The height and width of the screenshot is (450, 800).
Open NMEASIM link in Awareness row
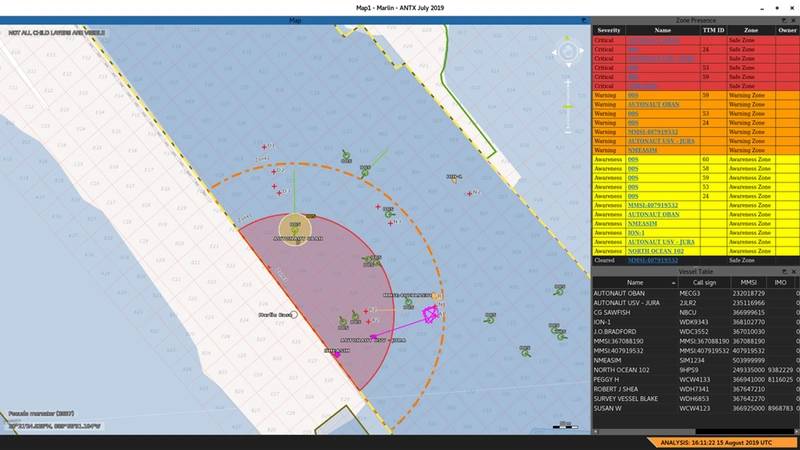642,223
